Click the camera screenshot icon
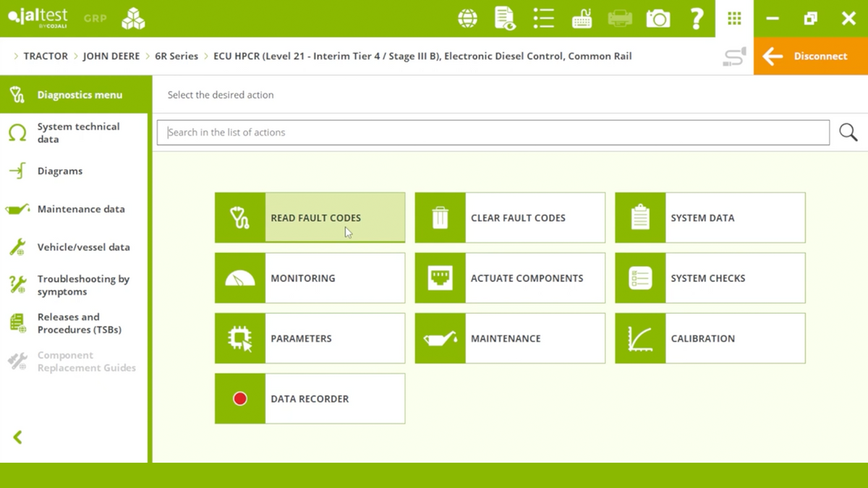 (x=658, y=19)
